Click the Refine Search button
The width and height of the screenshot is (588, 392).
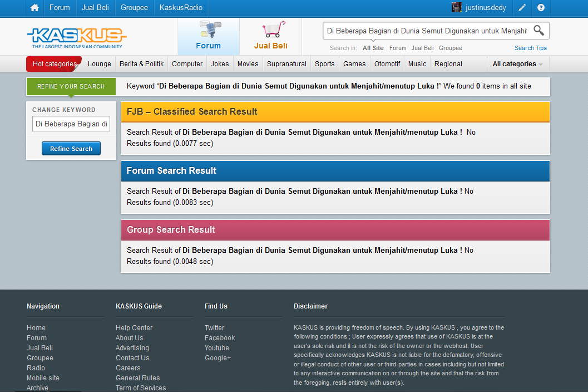click(x=71, y=149)
